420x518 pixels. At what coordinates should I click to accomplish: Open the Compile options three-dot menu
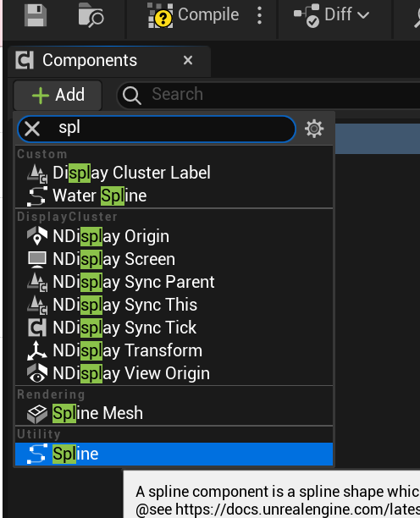coord(260,15)
